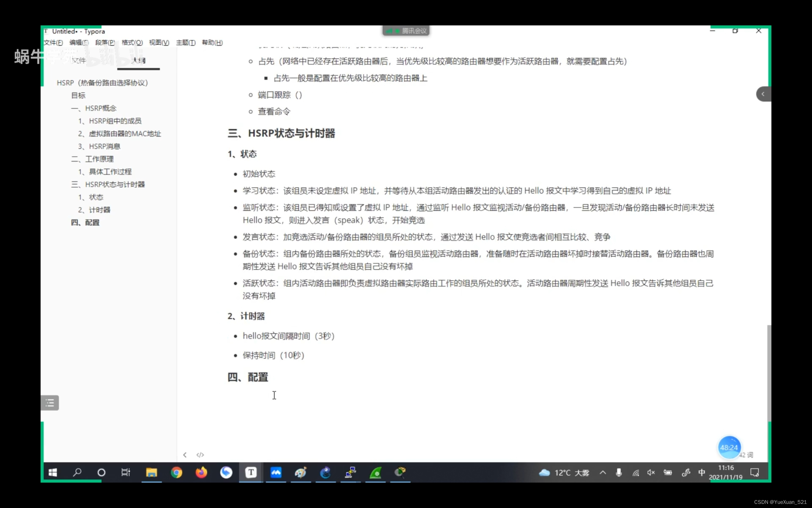Image resolution: width=812 pixels, height=508 pixels.
Task: Select outline entry 2、计时器
Action: point(94,210)
